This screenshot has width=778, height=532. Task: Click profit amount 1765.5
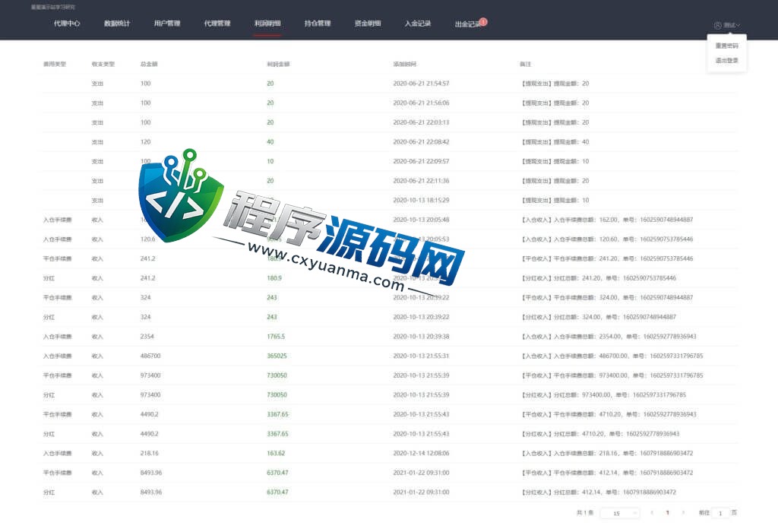point(276,337)
